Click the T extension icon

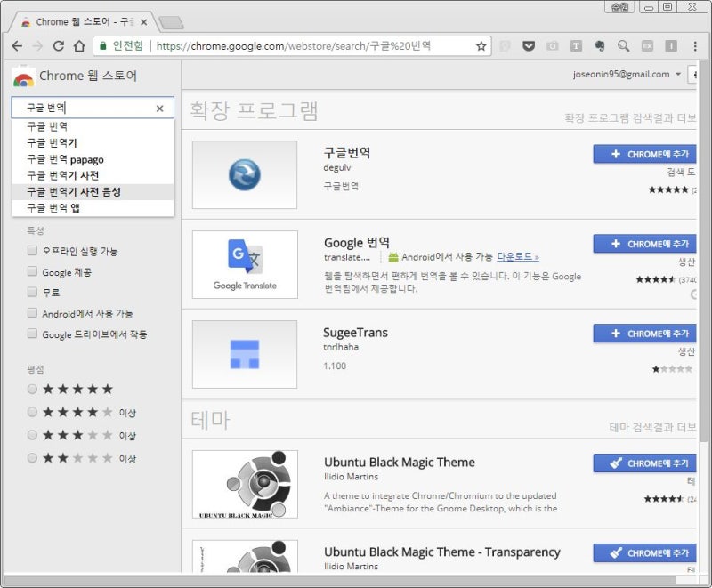click(576, 46)
